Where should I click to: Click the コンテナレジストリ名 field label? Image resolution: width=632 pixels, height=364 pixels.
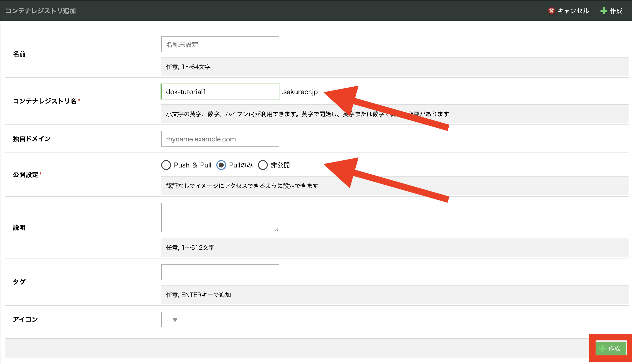click(45, 101)
